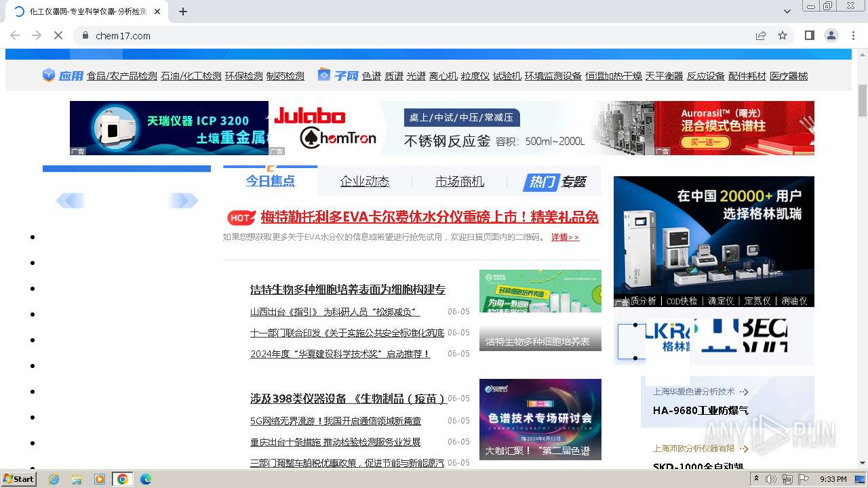The height and width of the screenshot is (488, 868).
Task: Open 天瑞仪器 ICP 3200 banner ad
Action: 169,128
